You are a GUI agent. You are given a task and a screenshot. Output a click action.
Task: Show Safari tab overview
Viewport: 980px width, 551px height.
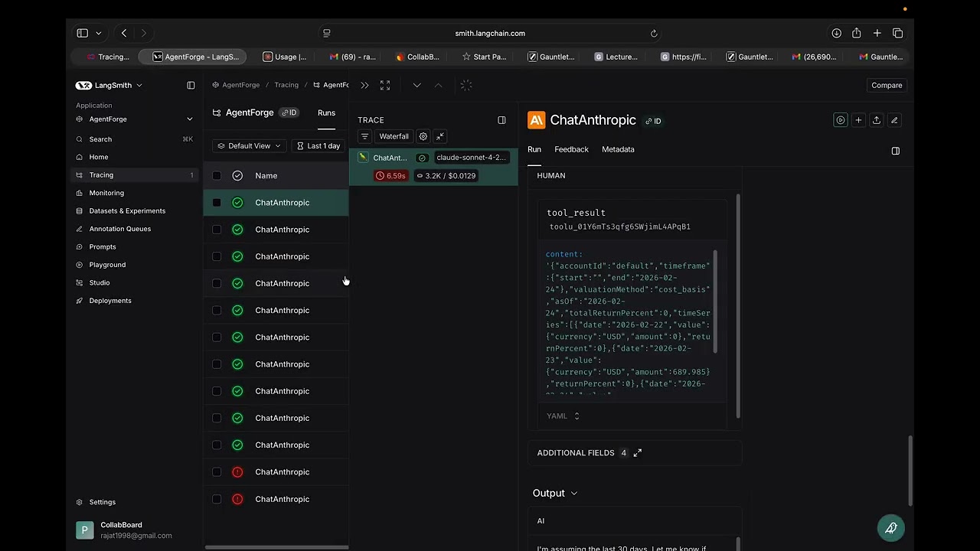898,33
